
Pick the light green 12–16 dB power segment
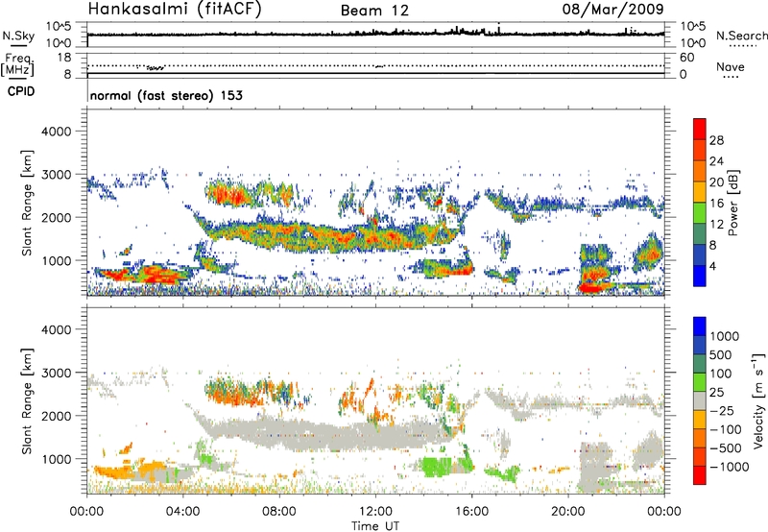(x=700, y=213)
